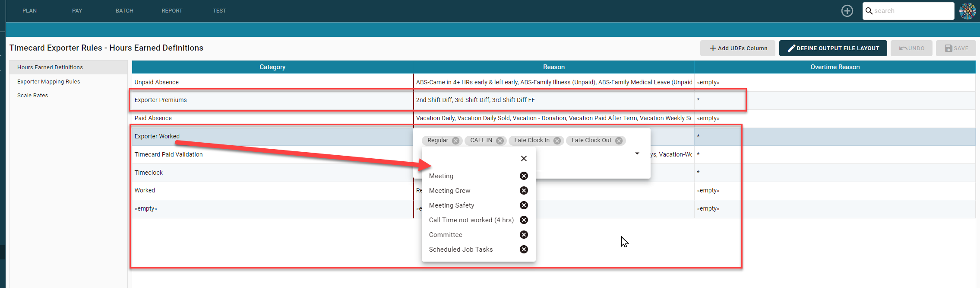Image resolution: width=980 pixels, height=288 pixels.
Task: Select Committee item text
Action: click(x=446, y=235)
